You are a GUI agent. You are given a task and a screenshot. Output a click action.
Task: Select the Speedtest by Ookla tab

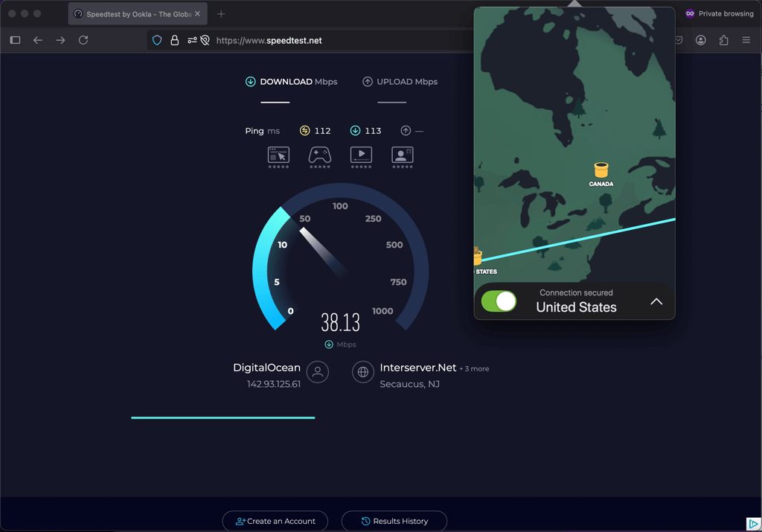[138, 14]
